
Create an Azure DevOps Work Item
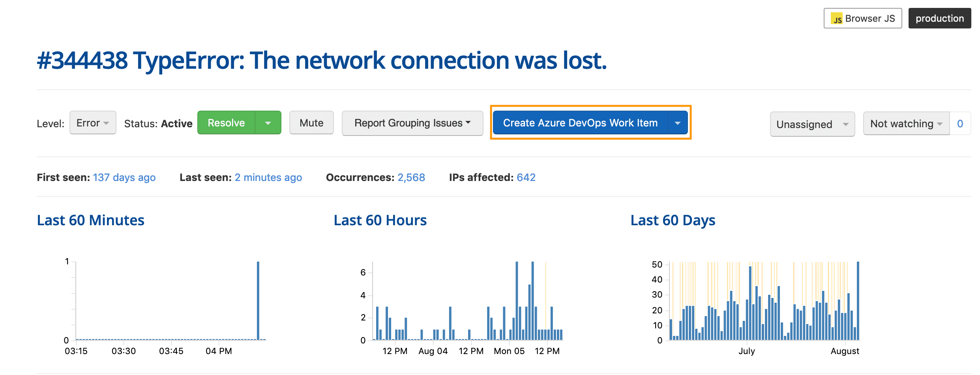(580, 123)
